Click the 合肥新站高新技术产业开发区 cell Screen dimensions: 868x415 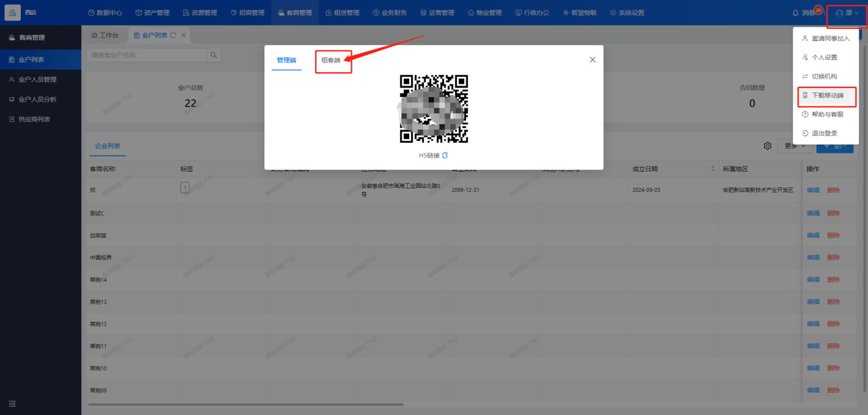758,190
